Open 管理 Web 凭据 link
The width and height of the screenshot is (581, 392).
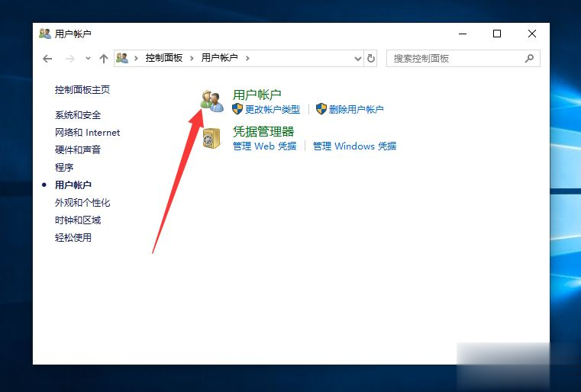(x=265, y=146)
